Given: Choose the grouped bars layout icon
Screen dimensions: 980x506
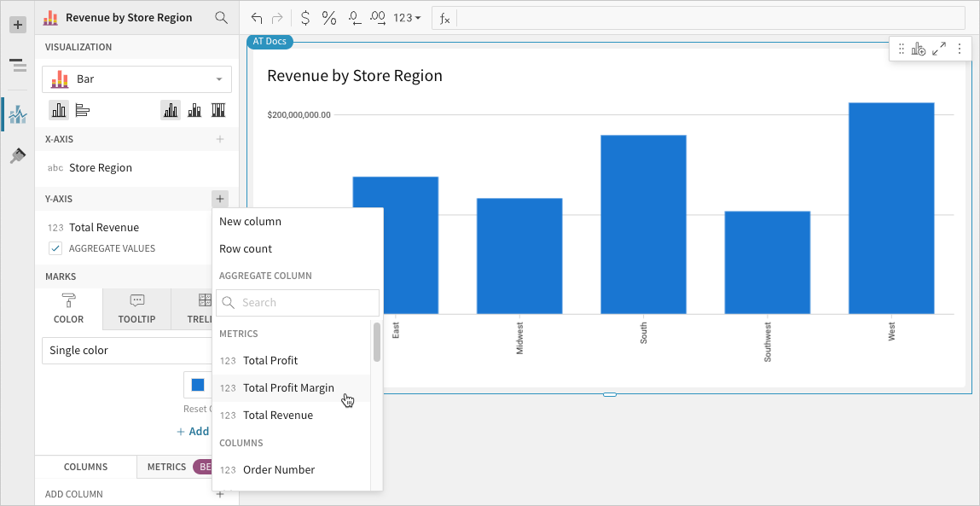Looking at the screenshot, I should pos(171,111).
